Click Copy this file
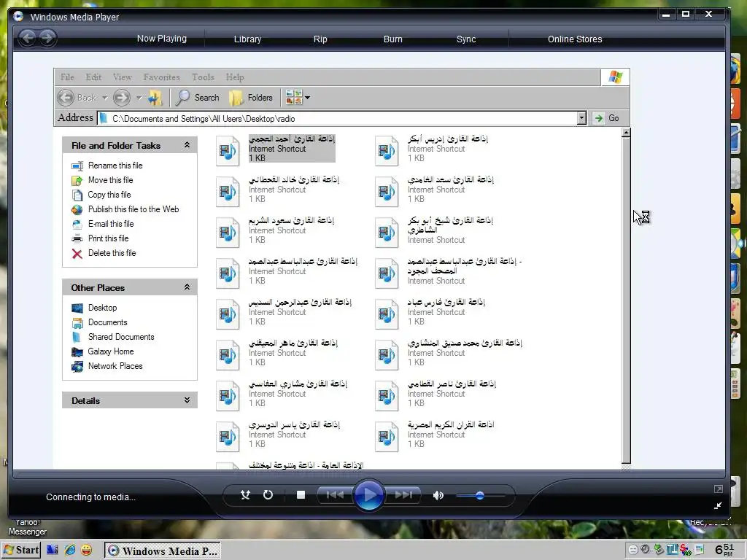This screenshot has height=560, width=747. 109,194
